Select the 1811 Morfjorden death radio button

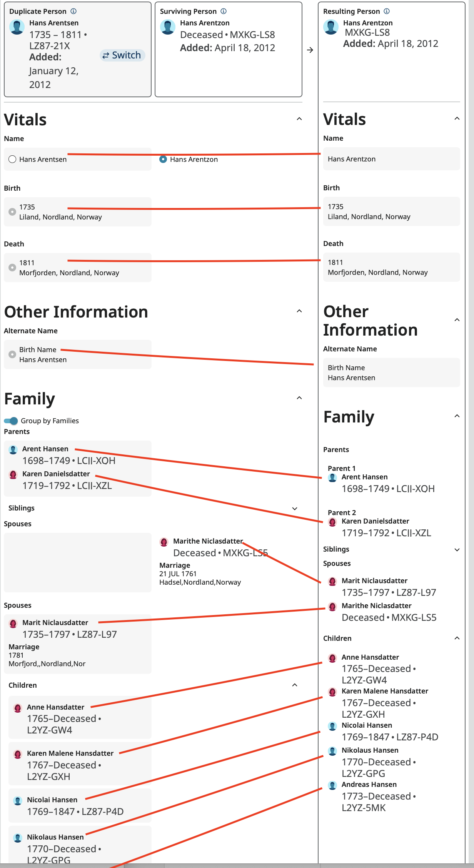point(12,268)
